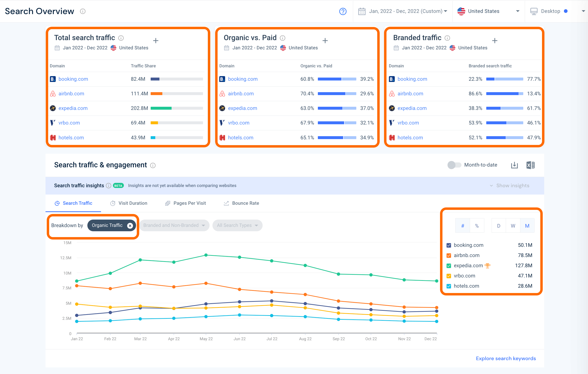Export chart to Excel using Excel icon
The image size is (588, 374).
(530, 165)
